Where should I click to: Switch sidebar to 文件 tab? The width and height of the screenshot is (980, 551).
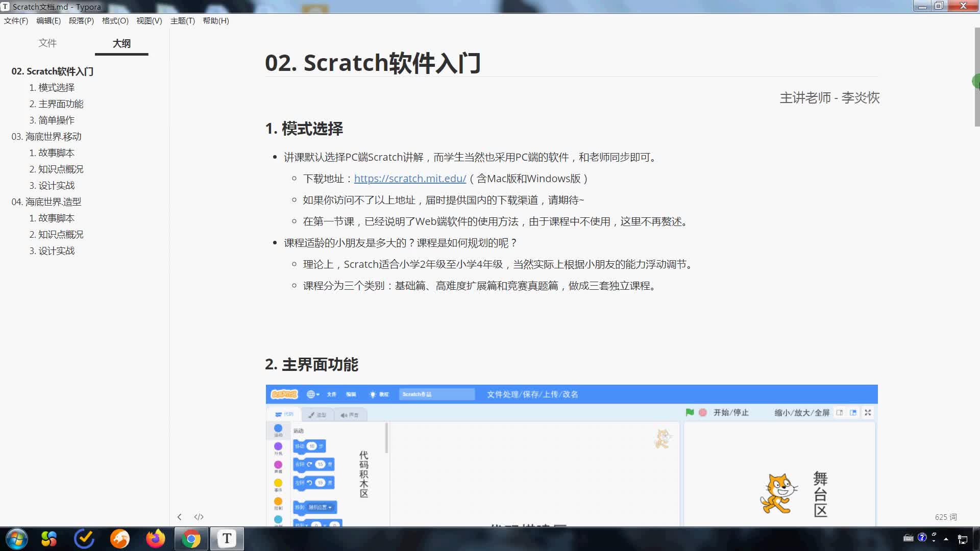click(47, 43)
